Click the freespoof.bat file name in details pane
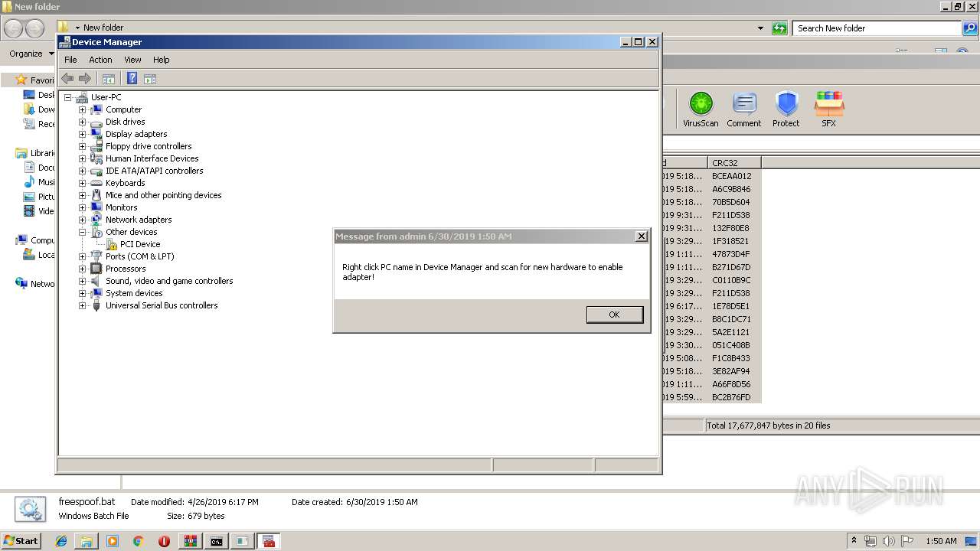 (87, 502)
